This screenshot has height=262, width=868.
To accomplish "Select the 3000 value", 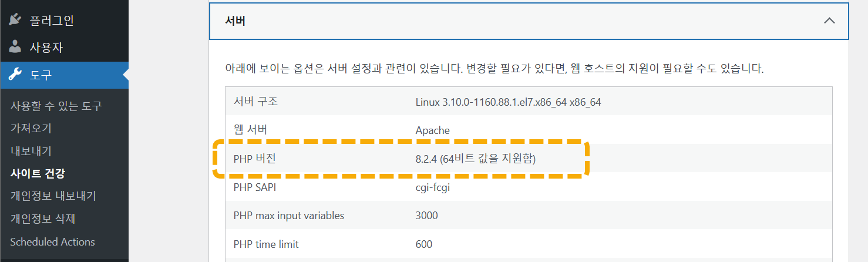I will point(426,216).
